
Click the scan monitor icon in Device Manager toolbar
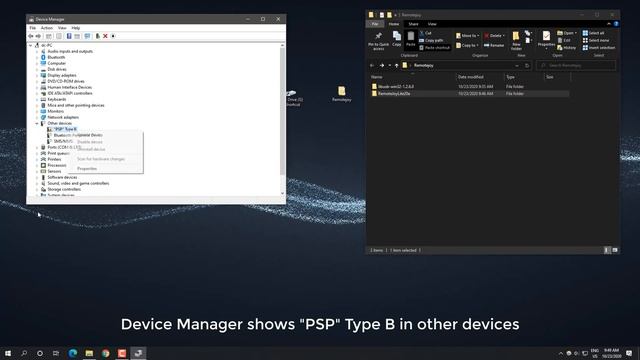(x=87, y=36)
